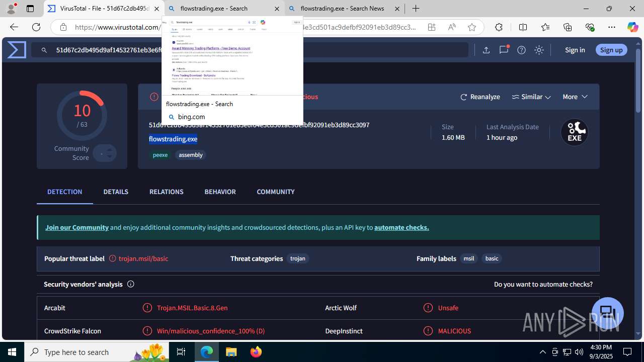Click the Popular threat label warning icon
The width and height of the screenshot is (644, 362).
(x=113, y=258)
